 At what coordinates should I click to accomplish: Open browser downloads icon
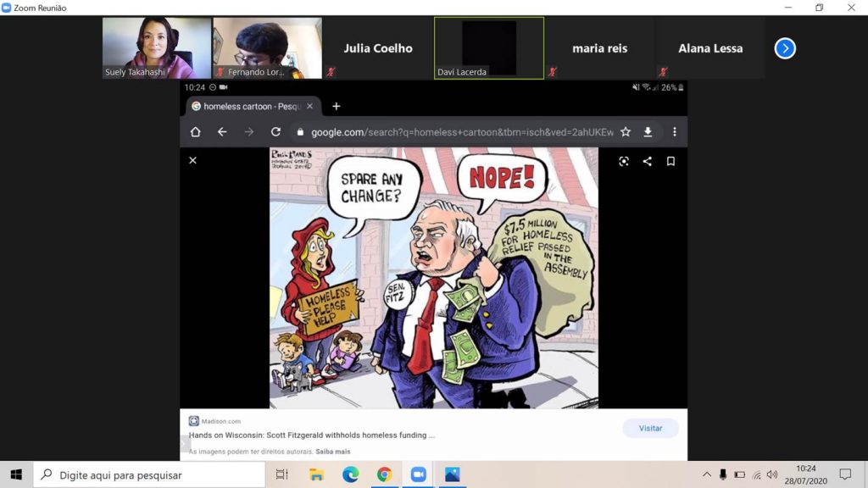click(x=648, y=131)
